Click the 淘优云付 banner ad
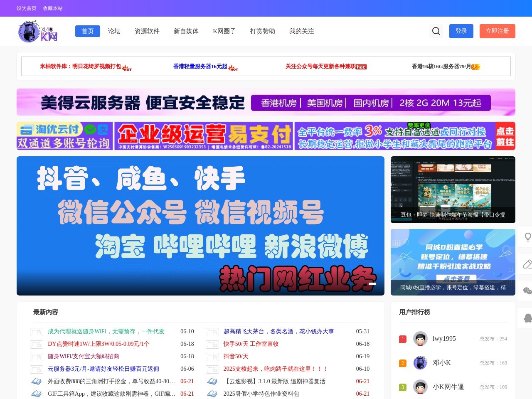Screen dimensions: 532x399 (x=64, y=136)
